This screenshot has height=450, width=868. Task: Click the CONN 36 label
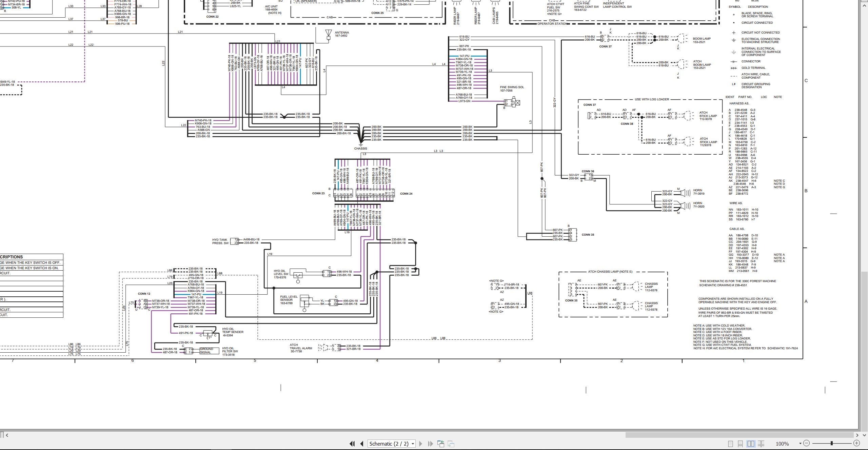click(x=588, y=171)
